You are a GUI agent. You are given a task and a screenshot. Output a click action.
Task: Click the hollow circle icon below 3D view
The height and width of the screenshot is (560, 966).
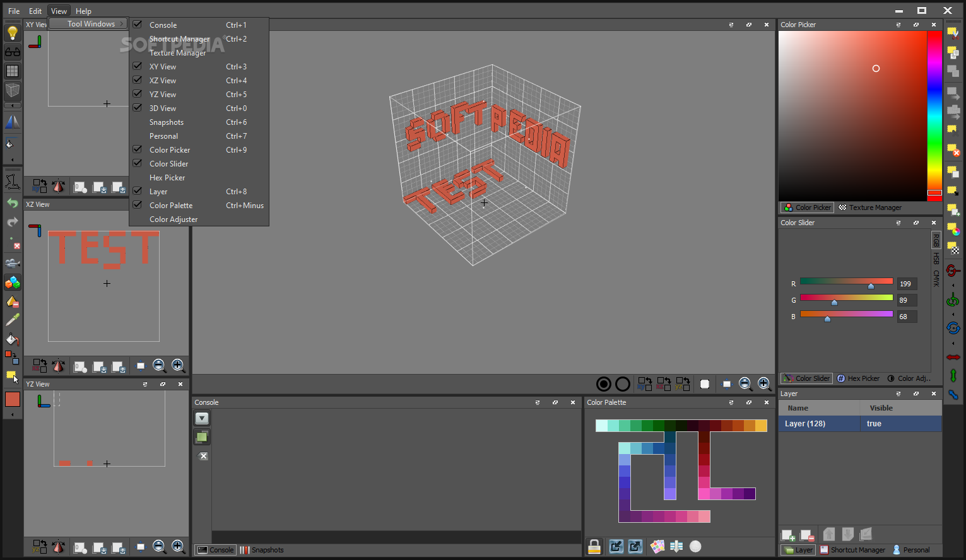coord(623,383)
